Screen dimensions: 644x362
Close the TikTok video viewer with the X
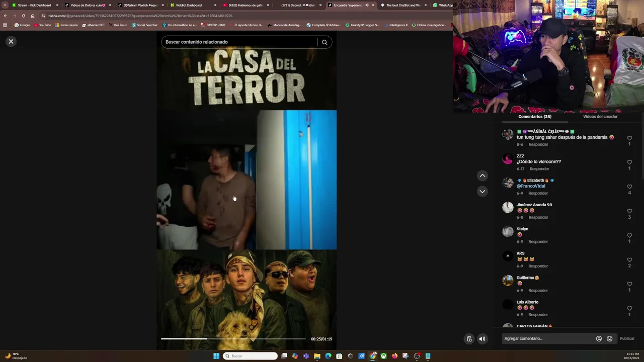coord(11,41)
